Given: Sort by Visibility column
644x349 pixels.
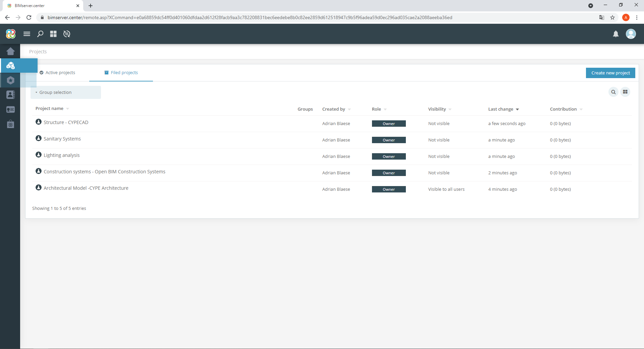Looking at the screenshot, I should 440,109.
